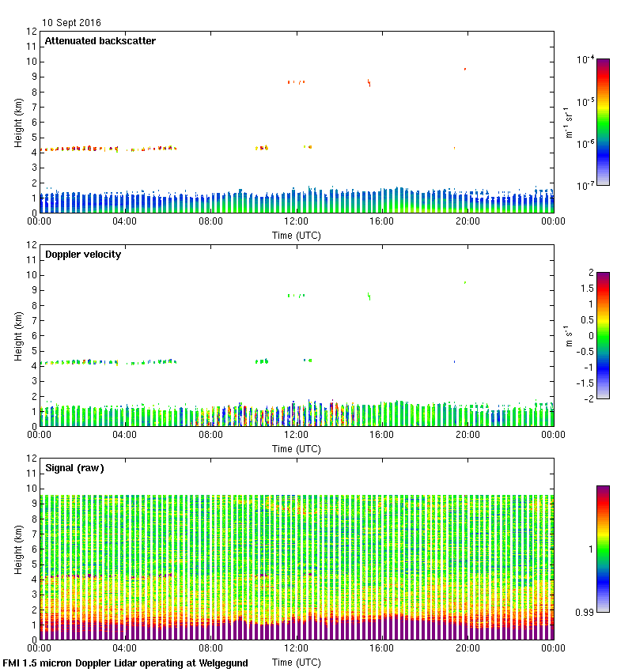The width and height of the screenshot is (617, 672).
Task: Click the Doppler velocity panel title
Action: point(82,255)
